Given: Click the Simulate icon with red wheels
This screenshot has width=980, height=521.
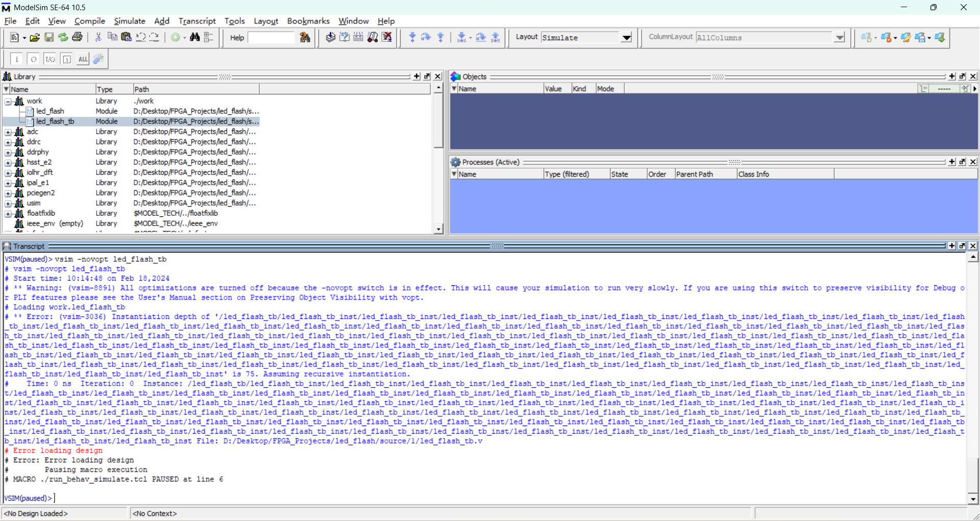Looking at the screenshot, I should 373,37.
